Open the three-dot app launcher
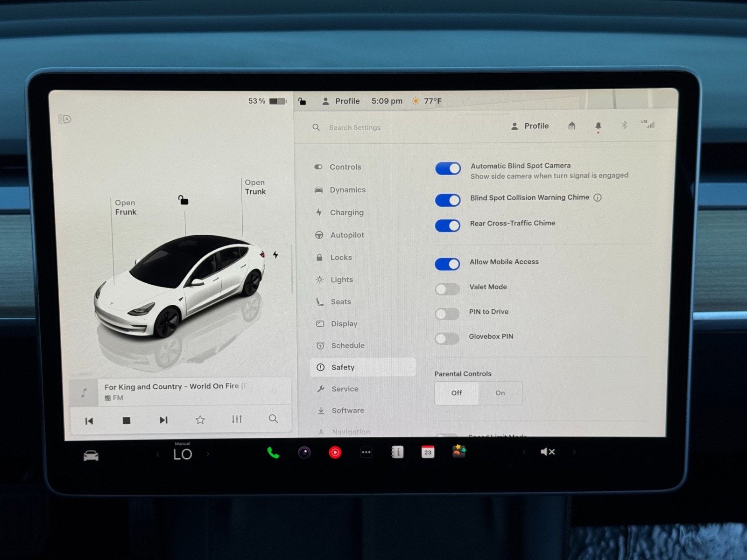747x560 pixels. tap(366, 452)
